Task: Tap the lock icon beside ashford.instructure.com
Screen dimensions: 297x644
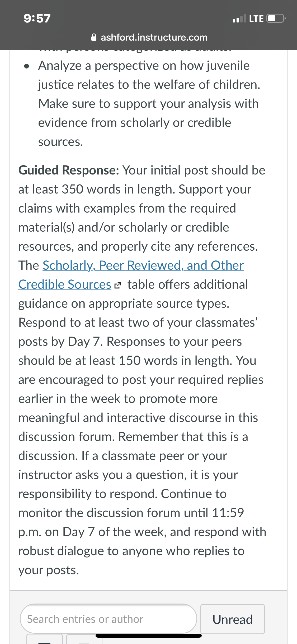Action: coord(94,37)
